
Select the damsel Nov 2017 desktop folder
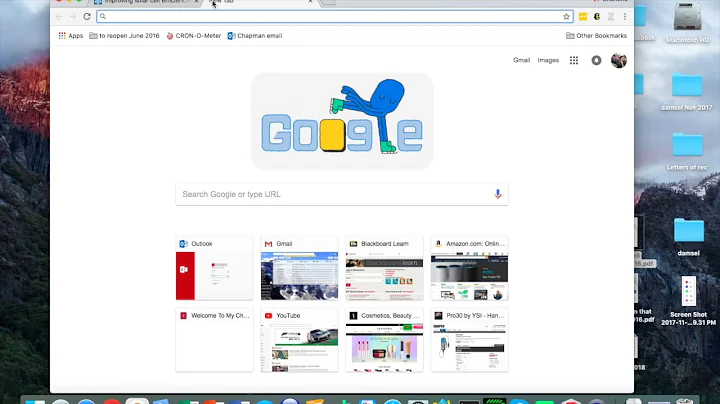click(x=686, y=92)
